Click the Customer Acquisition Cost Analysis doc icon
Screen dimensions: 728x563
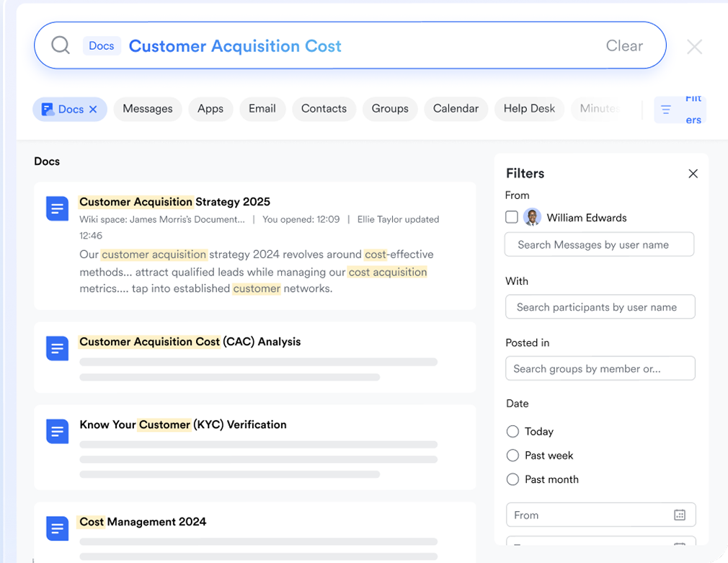point(58,348)
